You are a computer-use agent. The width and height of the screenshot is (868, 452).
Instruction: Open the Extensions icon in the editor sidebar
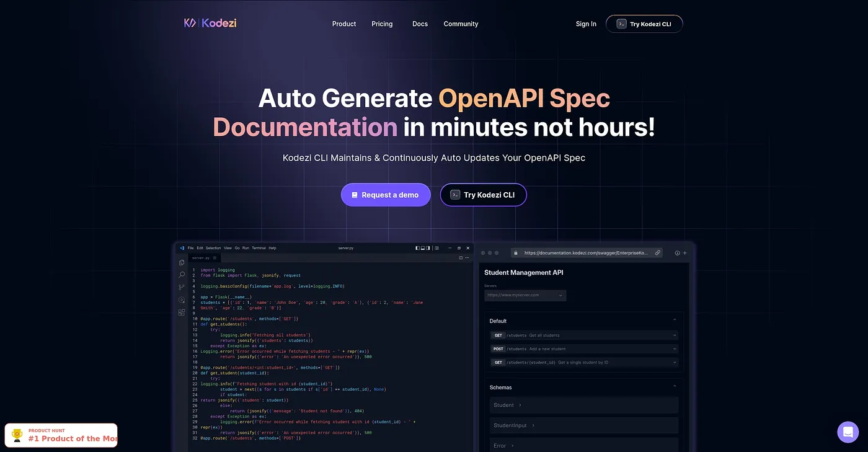click(x=182, y=312)
